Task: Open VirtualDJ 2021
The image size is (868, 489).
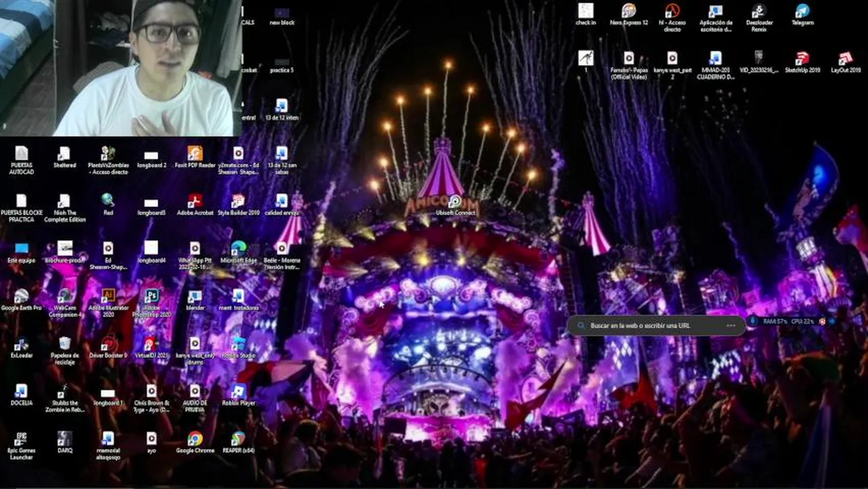Action: click(x=151, y=347)
